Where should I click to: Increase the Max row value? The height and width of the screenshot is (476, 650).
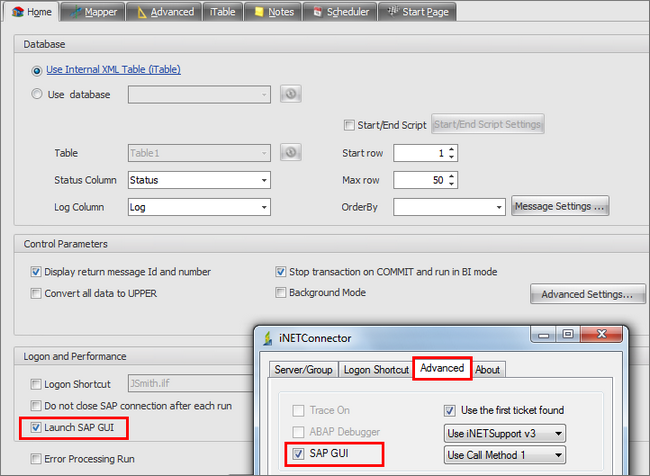[451, 176]
